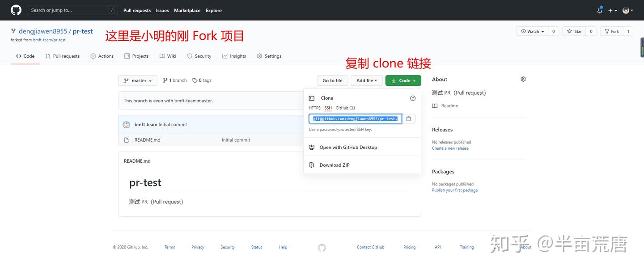Viewport: 644px width, 270px height.
Task: Click Publish your first package
Action: tap(455, 190)
